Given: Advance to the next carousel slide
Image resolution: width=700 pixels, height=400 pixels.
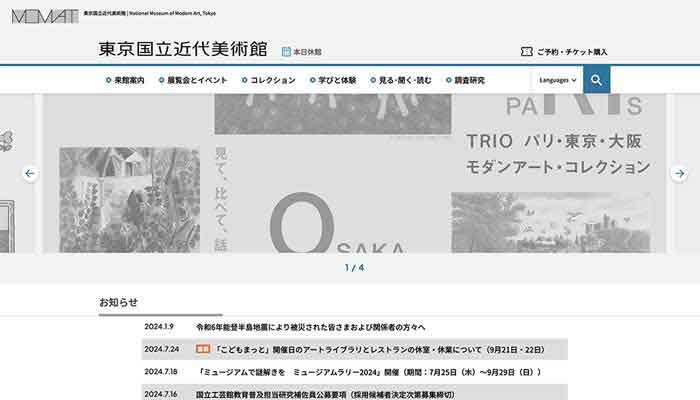Looking at the screenshot, I should 679,173.
